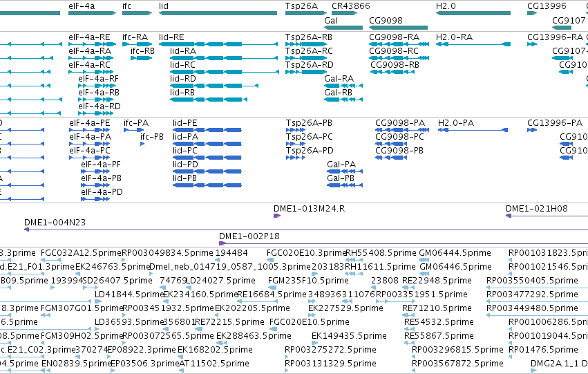The image size is (588, 374).
Task: Click protein eIF-4a-PE
Action: pos(90,123)
